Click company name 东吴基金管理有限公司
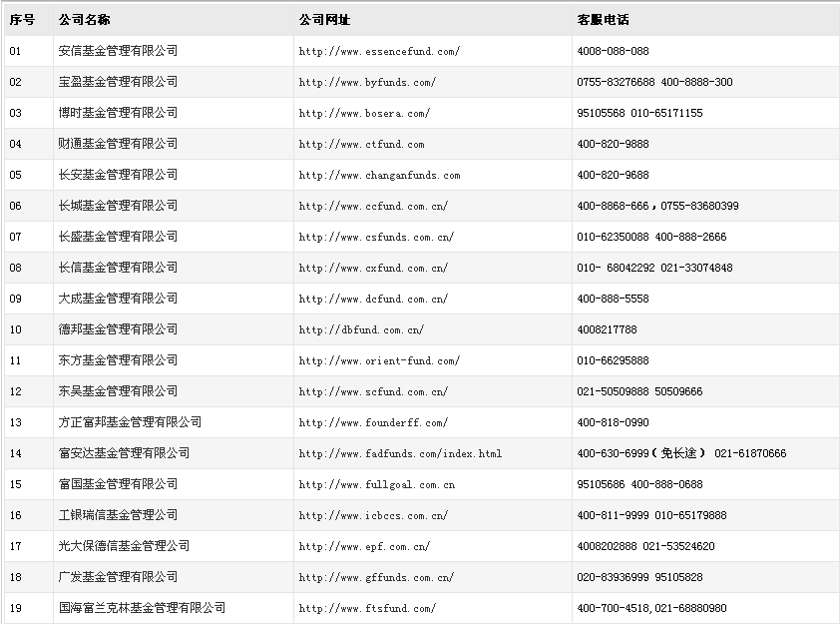Image resolution: width=840 pixels, height=624 pixels. point(118,391)
